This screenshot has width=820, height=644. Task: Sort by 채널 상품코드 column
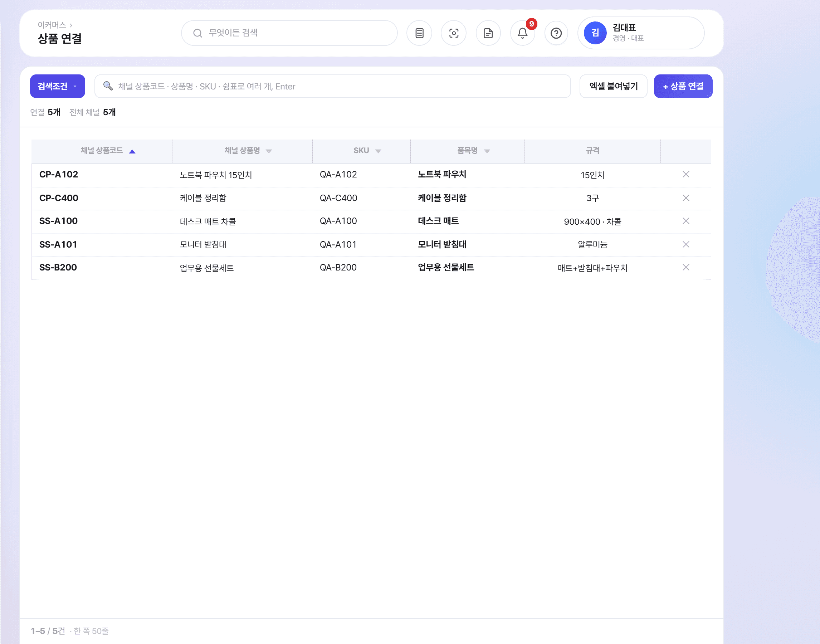pos(102,151)
